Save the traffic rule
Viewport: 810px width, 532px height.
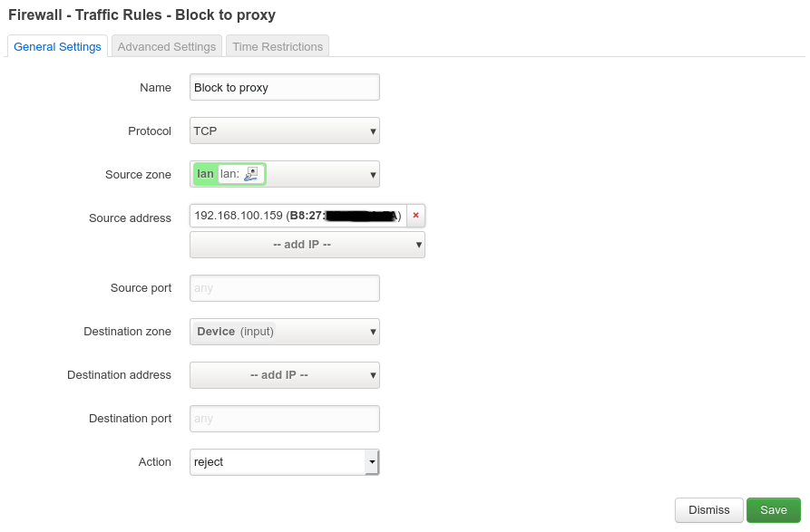pos(774,510)
